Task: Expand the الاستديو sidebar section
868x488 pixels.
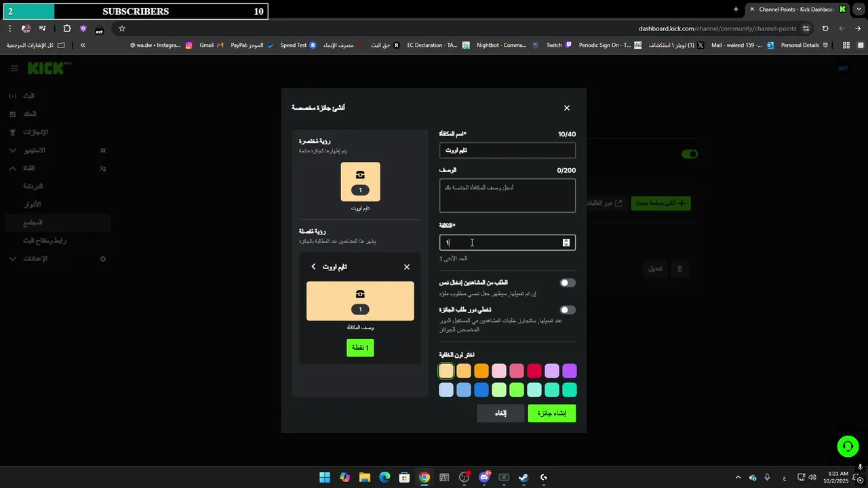Action: [x=12, y=150]
